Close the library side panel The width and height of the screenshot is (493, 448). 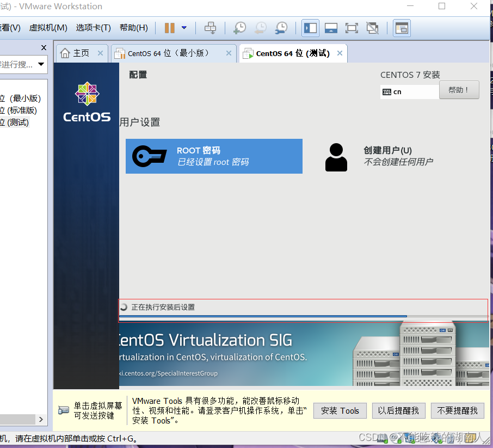(x=44, y=47)
